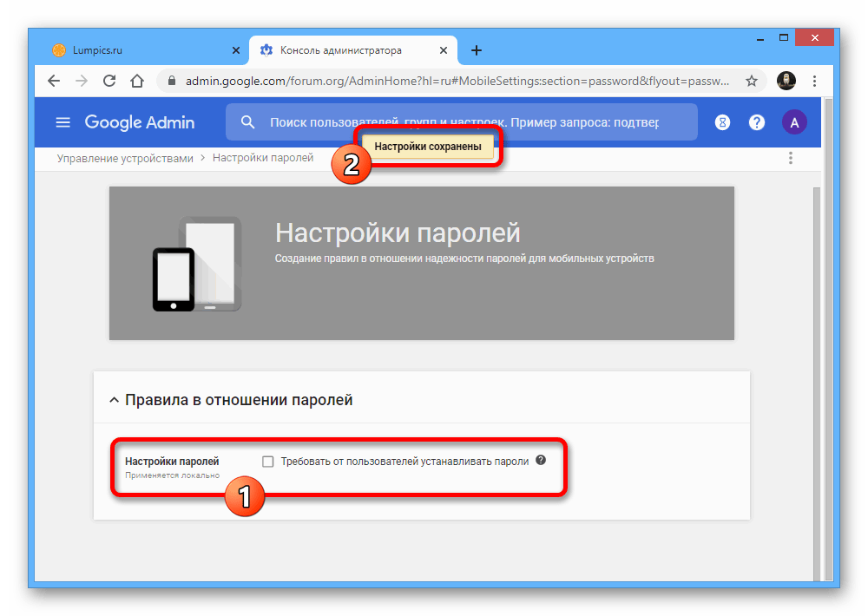Click the Настройки паролей banner heading

[398, 233]
